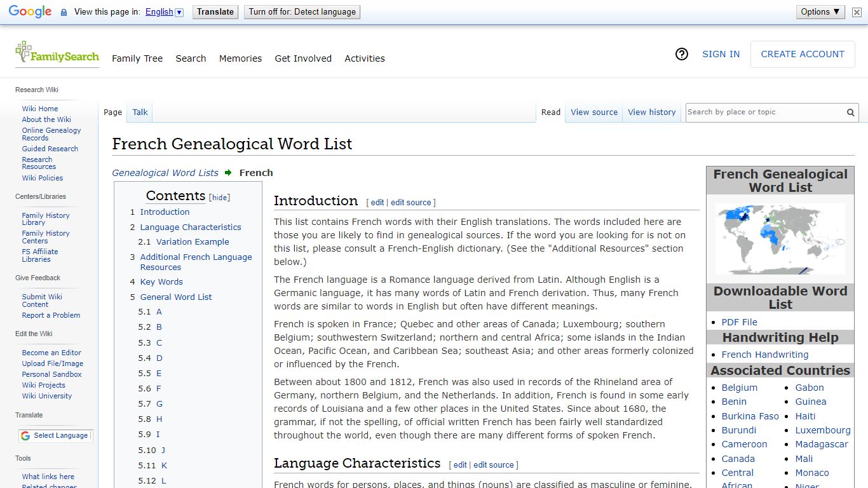The height and width of the screenshot is (488, 868).
Task: Edit source of Language Characteristics section
Action: pyautogui.click(x=494, y=465)
